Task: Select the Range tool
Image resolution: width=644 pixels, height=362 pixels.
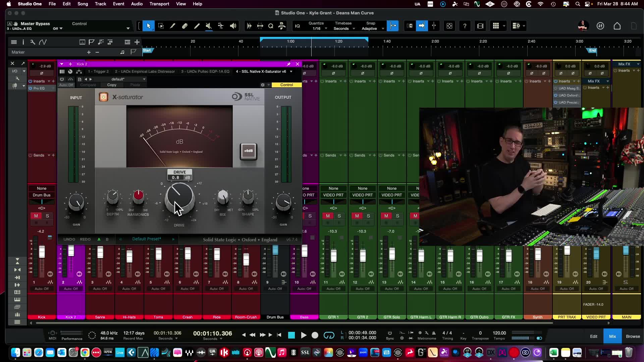Action: coord(161,26)
